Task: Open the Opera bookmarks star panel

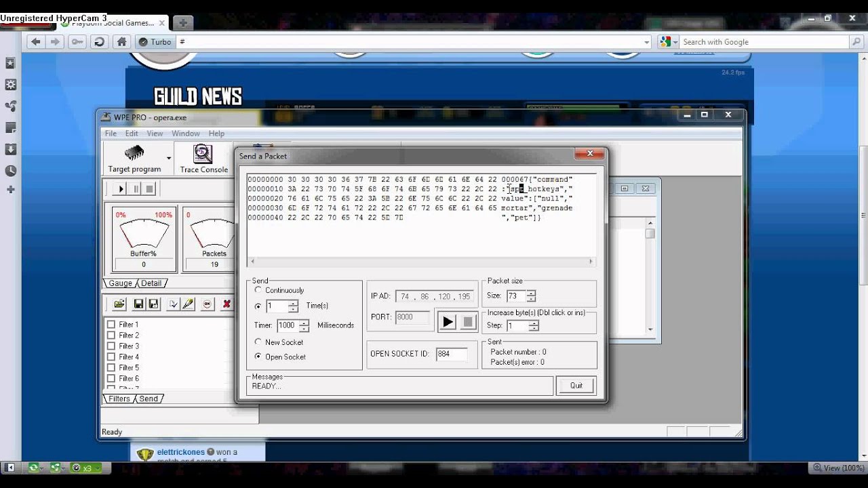Action: [10, 63]
